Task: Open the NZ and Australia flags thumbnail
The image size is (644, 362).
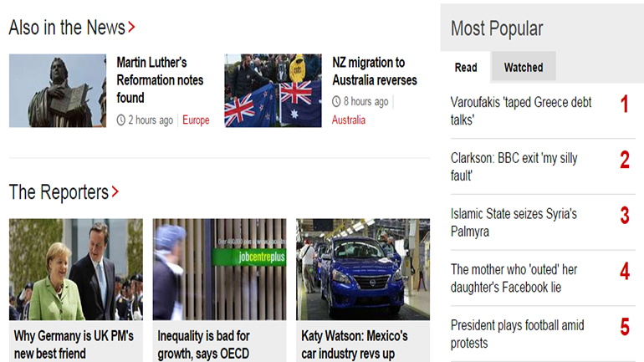Action: point(273,90)
